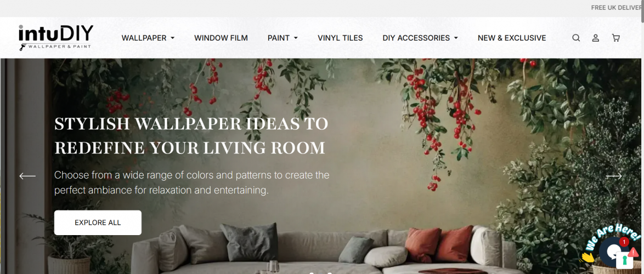644x274 pixels.
Task: Click the hero description paragraph text
Action: [192, 182]
